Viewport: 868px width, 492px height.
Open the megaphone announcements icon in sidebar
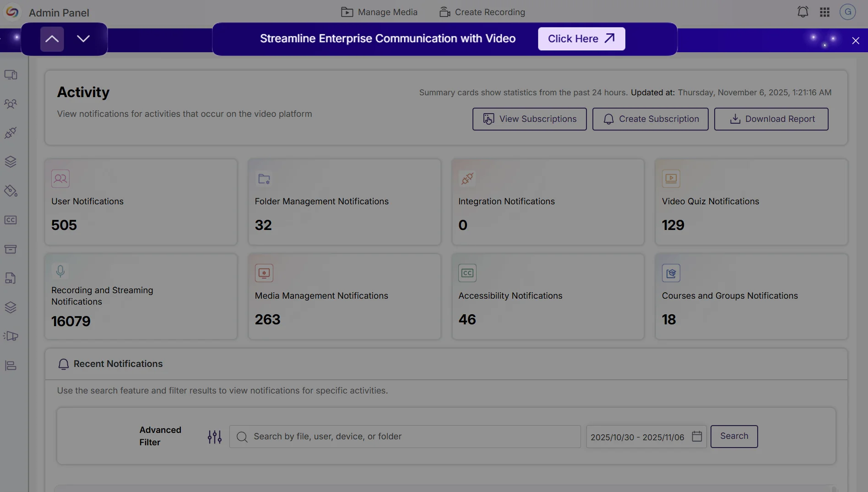click(x=11, y=336)
